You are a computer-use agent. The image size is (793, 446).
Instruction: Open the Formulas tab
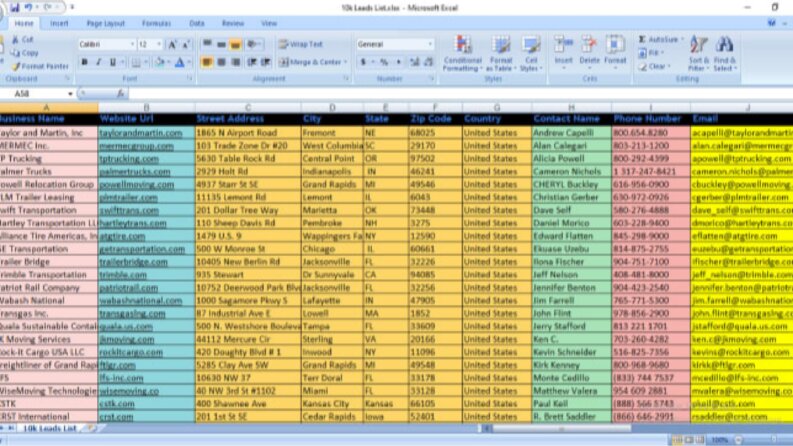(156, 23)
